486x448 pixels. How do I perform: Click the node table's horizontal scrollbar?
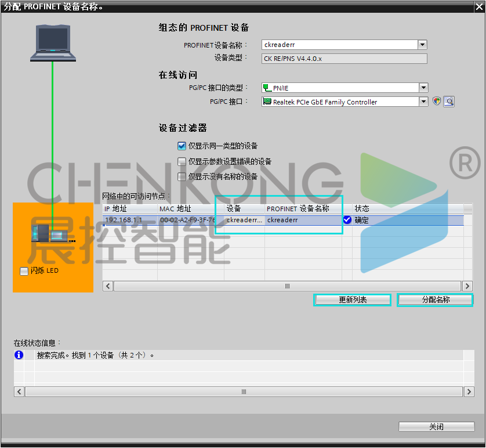(287, 286)
